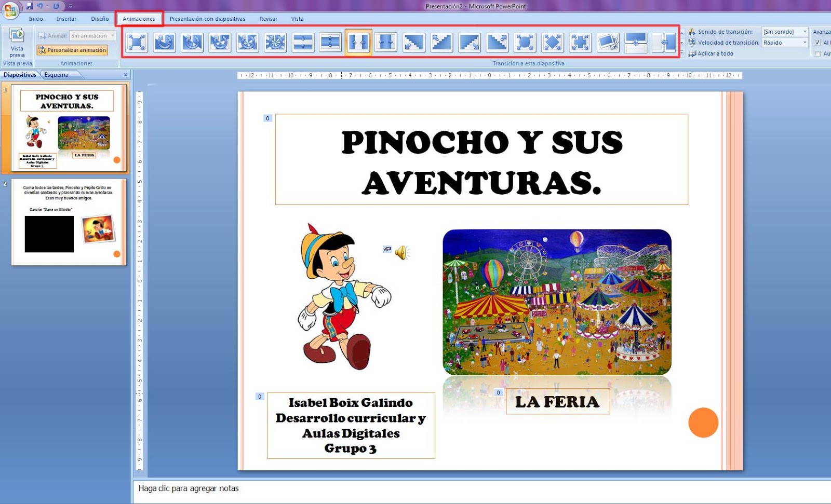The width and height of the screenshot is (831, 504).
Task: Expand the full transition gallery
Action: tap(682, 52)
